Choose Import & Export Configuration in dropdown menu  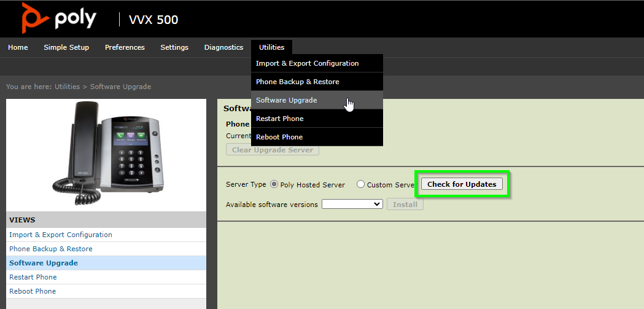[x=317, y=63]
